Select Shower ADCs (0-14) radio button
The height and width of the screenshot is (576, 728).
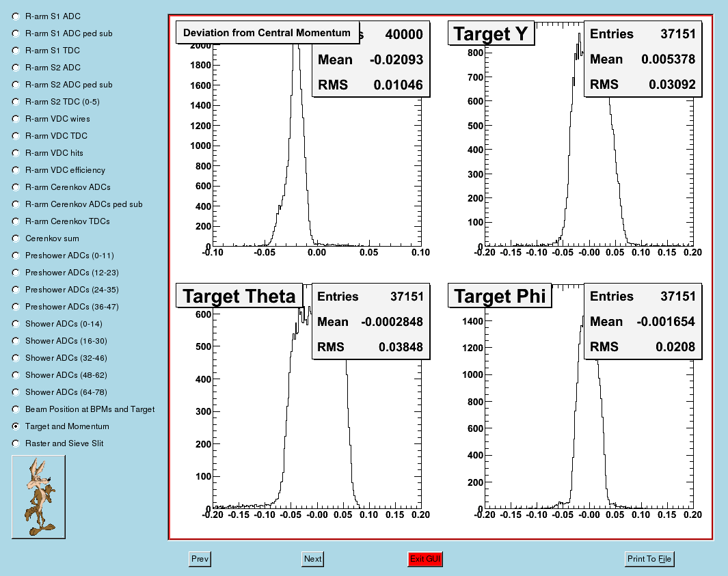pyautogui.click(x=16, y=324)
